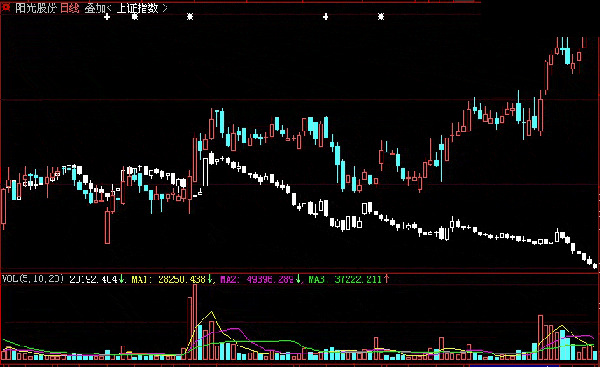Select the 阳光股份 stock name label
The height and width of the screenshot is (367, 600).
pos(36,8)
